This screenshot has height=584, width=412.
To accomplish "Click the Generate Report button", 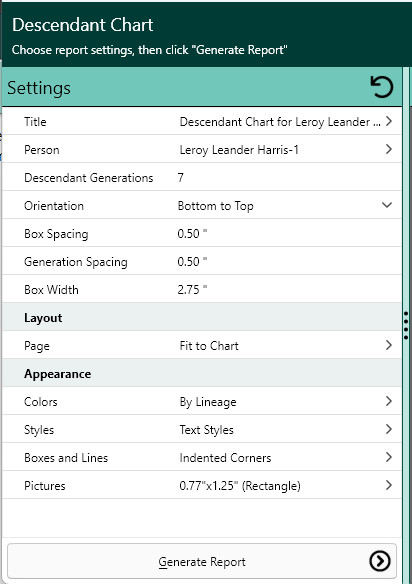I will (202, 561).
